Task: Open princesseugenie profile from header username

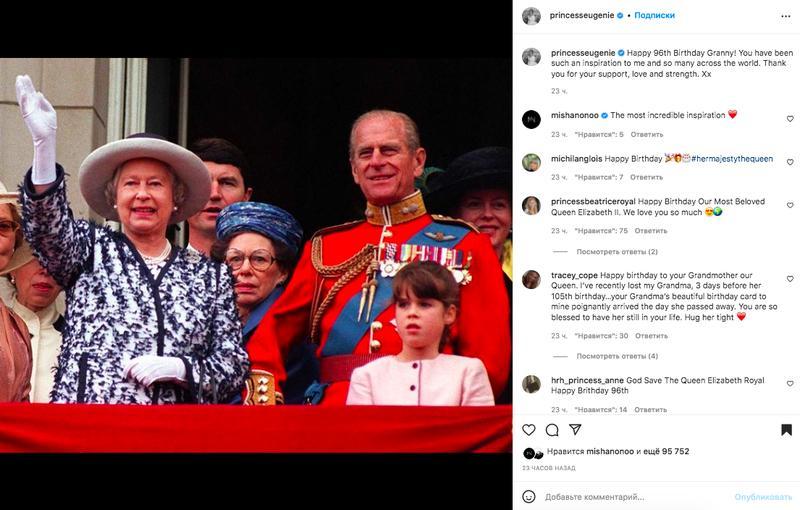Action: (x=582, y=15)
